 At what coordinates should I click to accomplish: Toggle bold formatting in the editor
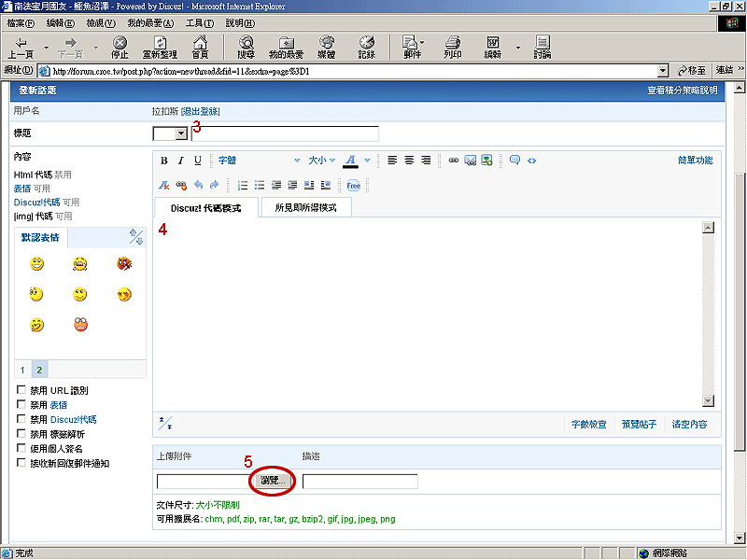164,161
